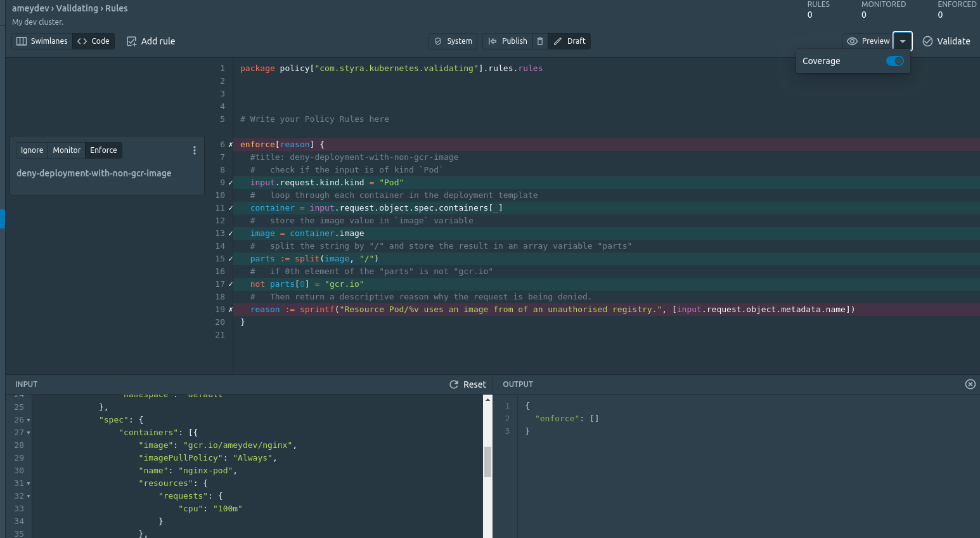
Task: Click the Reset input refresh icon
Action: pos(454,384)
